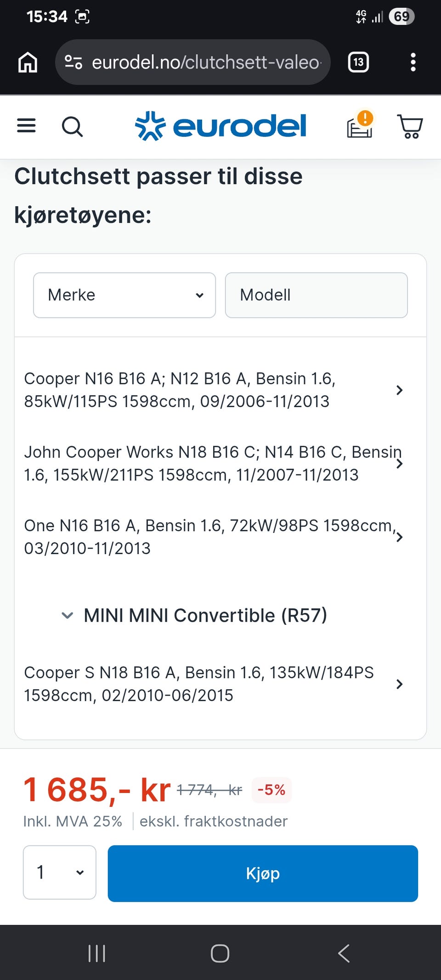Open the quantity dropdown showing 1
Viewport: 441px width, 980px height.
(60, 872)
